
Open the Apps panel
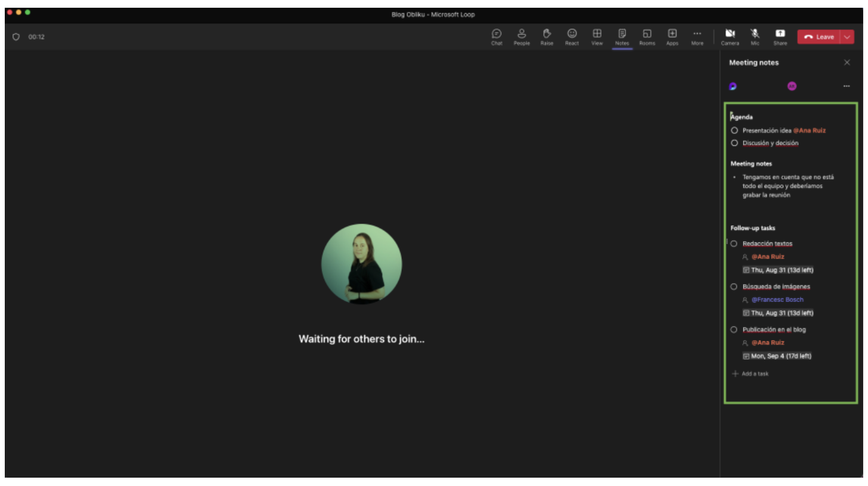(x=672, y=36)
